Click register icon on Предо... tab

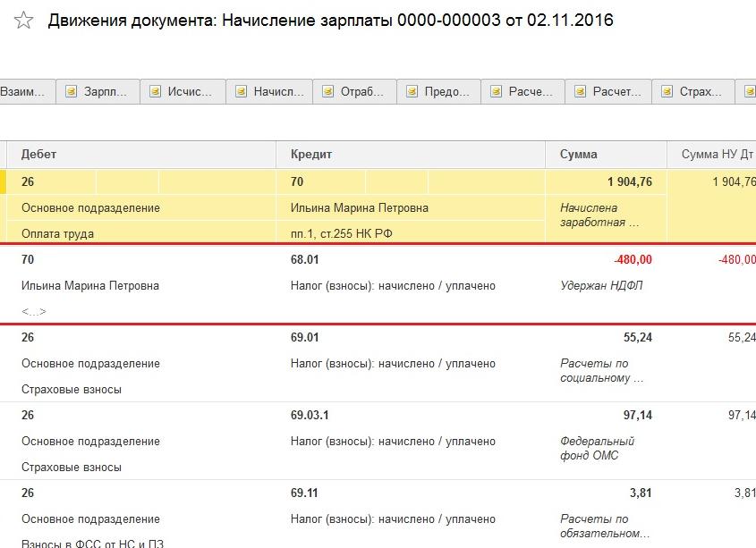click(x=412, y=91)
